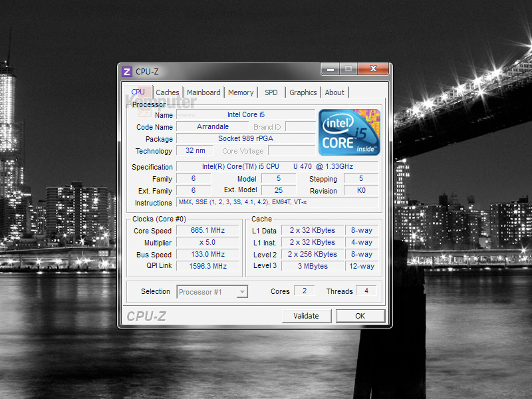The width and height of the screenshot is (532, 399).
Task: Click the Validate button
Action: (x=307, y=316)
